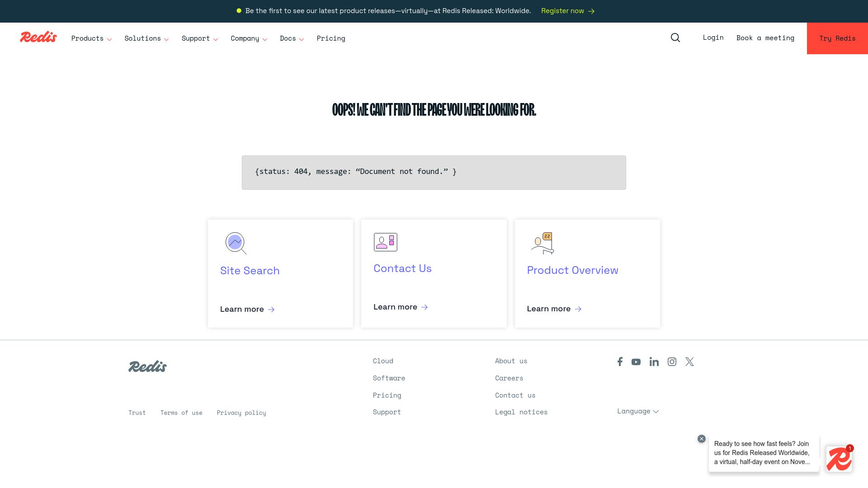Click Book a meeting
This screenshot has width=868, height=488.
765,38
